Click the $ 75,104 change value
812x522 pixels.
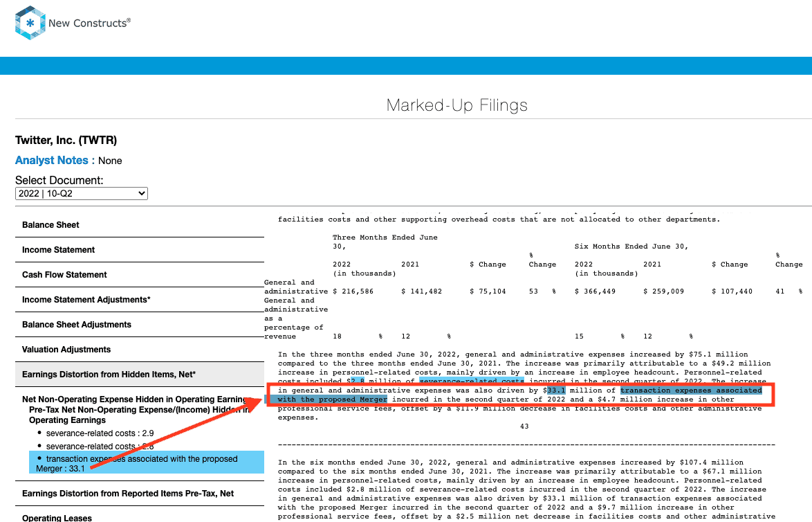pyautogui.click(x=488, y=291)
